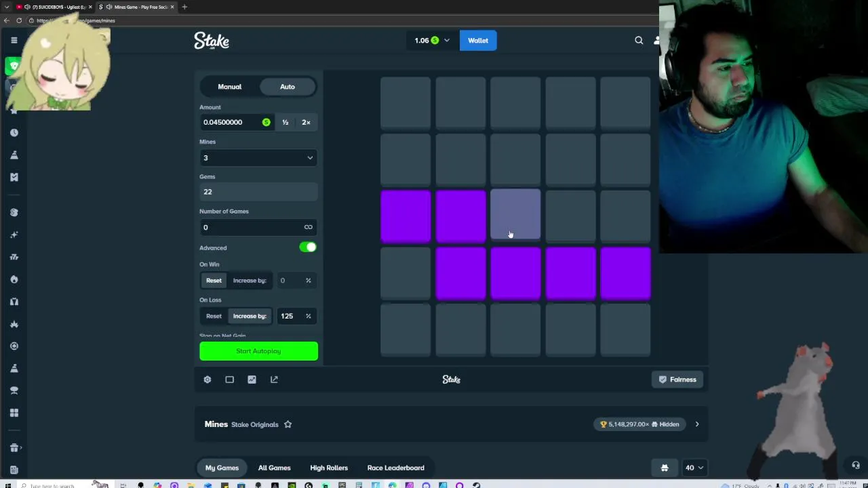Click the S coin icon in the sidebar
Viewport: 868px width, 488px height.
point(14,212)
